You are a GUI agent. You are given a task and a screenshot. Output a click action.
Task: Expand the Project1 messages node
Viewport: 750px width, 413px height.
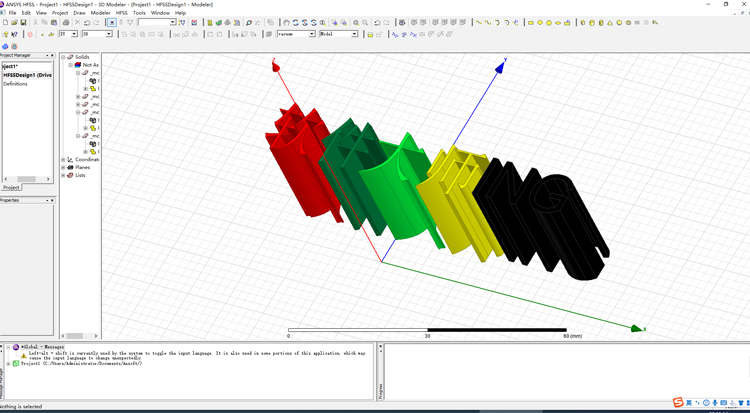pyautogui.click(x=8, y=364)
